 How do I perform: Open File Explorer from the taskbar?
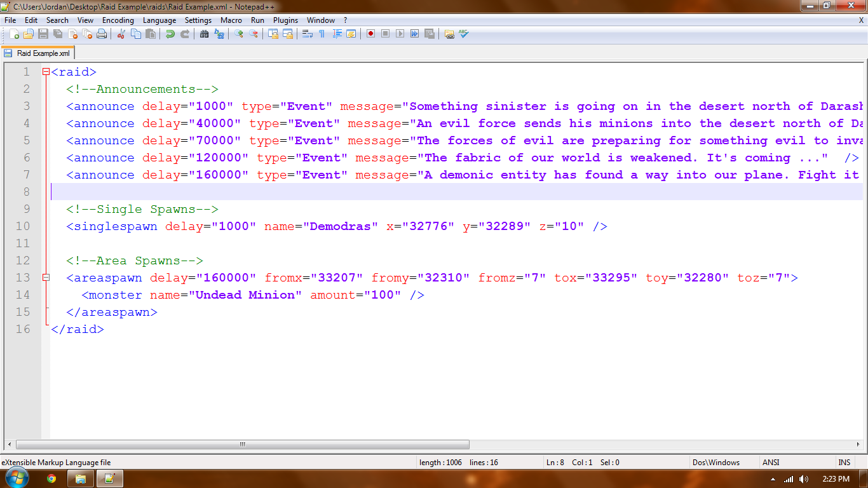(81, 478)
